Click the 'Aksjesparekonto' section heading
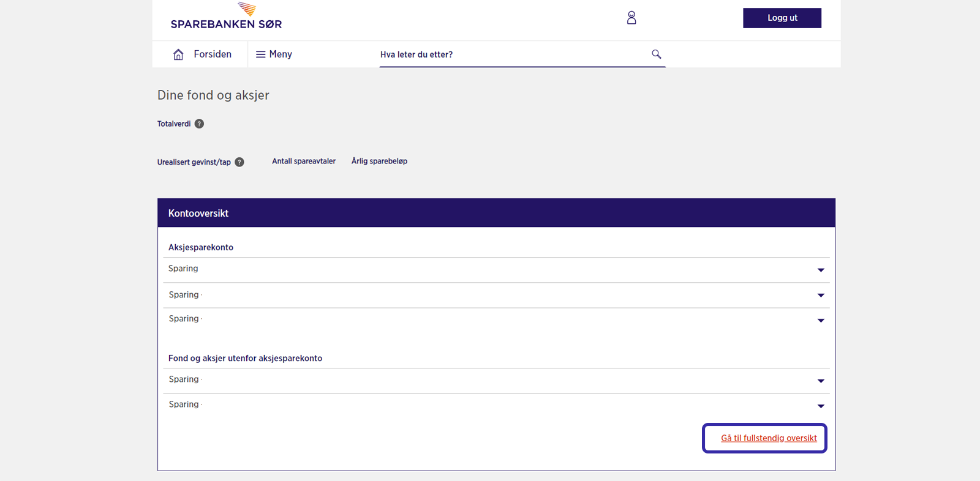The height and width of the screenshot is (481, 980). 201,247
